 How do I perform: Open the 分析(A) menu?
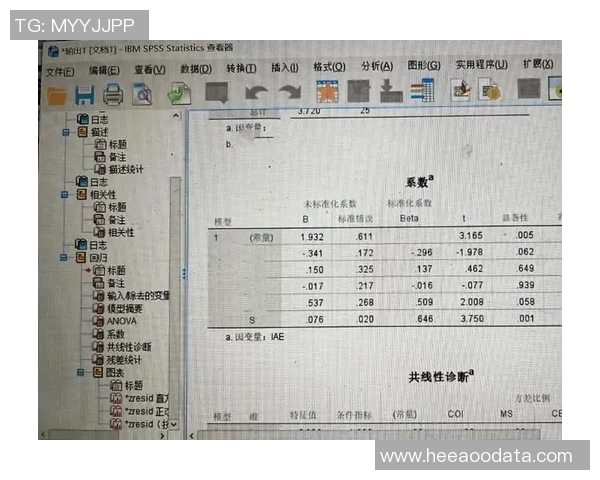[x=377, y=66]
